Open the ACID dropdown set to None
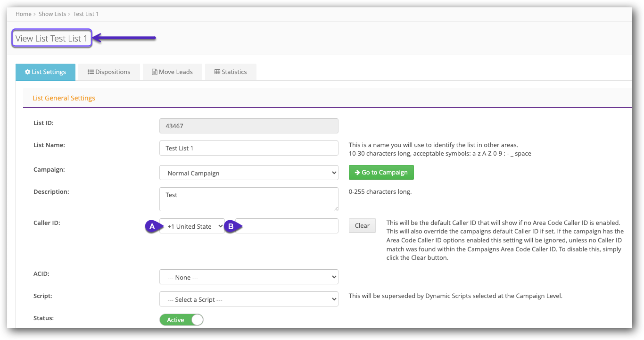Image resolution: width=644 pixels, height=340 pixels. tap(248, 277)
